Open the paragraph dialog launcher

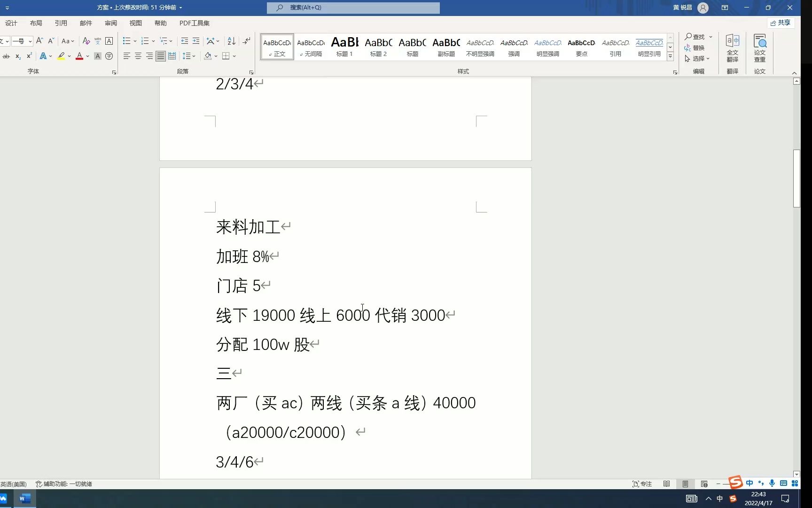tap(251, 72)
